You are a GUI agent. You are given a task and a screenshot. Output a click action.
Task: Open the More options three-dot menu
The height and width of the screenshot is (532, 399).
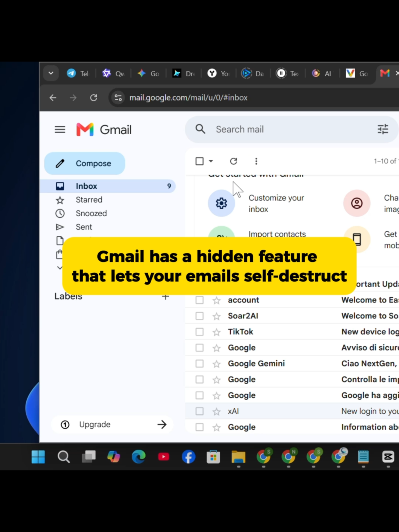pos(256,161)
